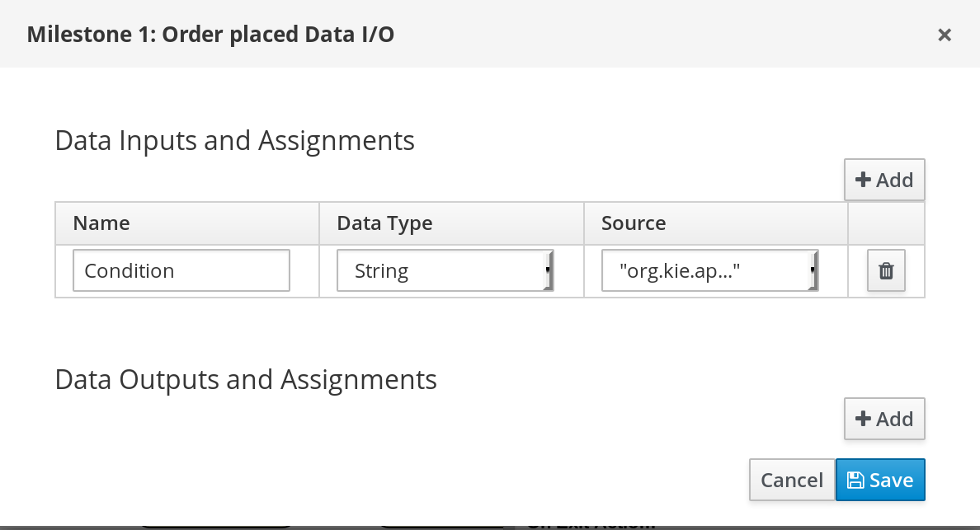
Task: Focus the Condition name field
Action: [x=181, y=271]
